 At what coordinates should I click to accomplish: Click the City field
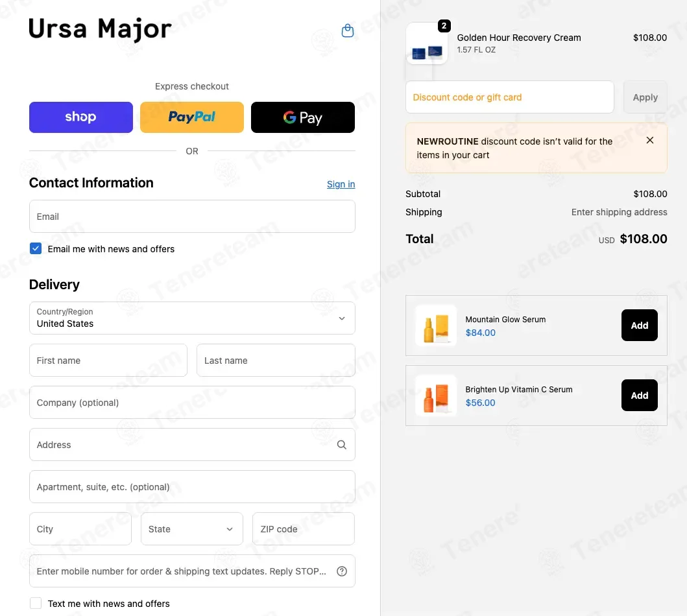pyautogui.click(x=80, y=529)
